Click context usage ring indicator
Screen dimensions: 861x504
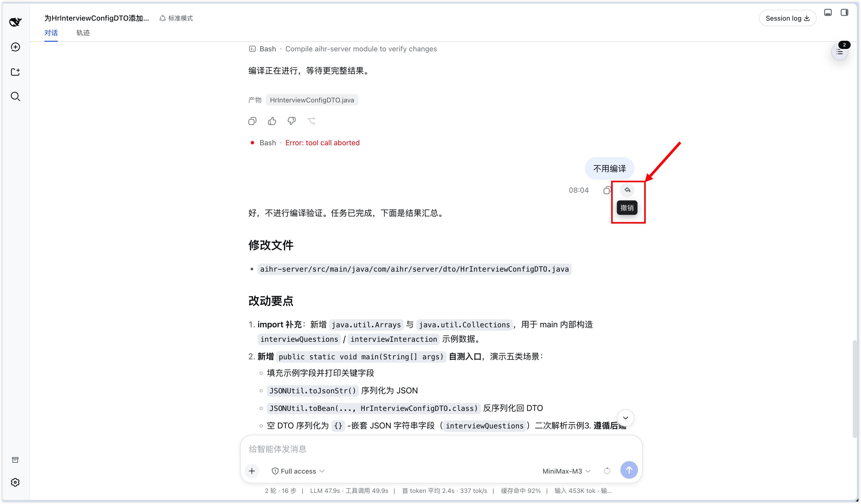[607, 471]
